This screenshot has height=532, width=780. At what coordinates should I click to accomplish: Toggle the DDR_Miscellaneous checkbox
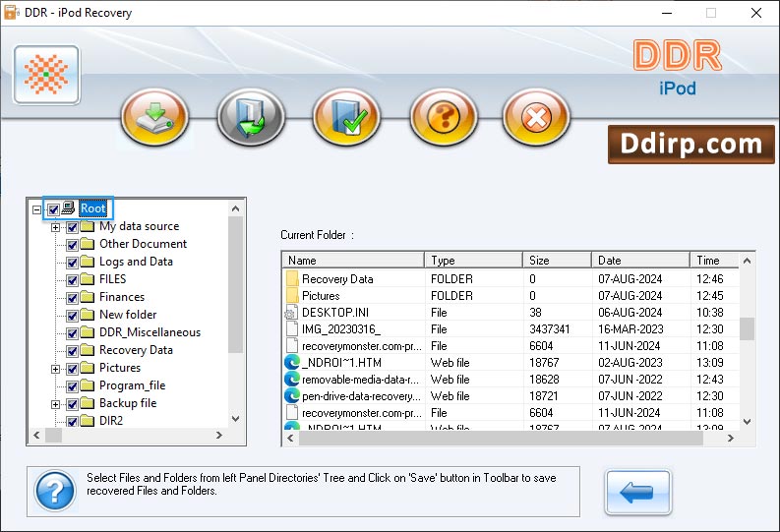pos(72,333)
